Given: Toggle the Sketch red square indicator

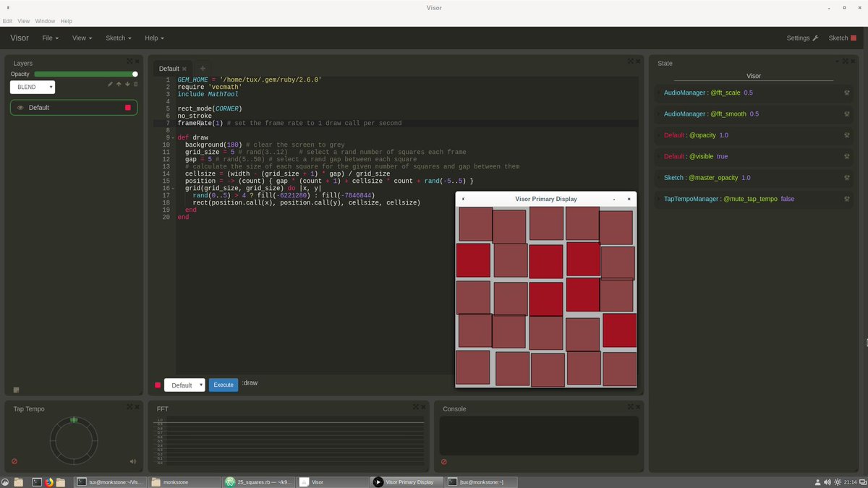Looking at the screenshot, I should pyautogui.click(x=853, y=38).
